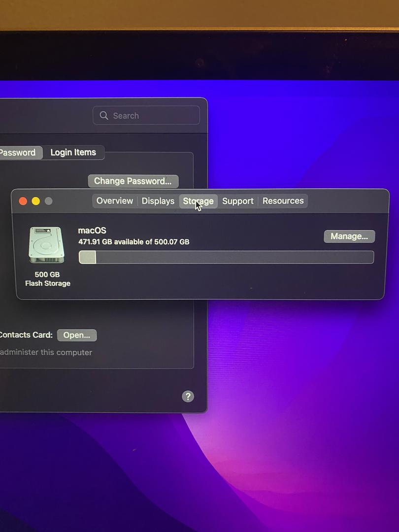Select the Password tab in Users window

click(20, 152)
